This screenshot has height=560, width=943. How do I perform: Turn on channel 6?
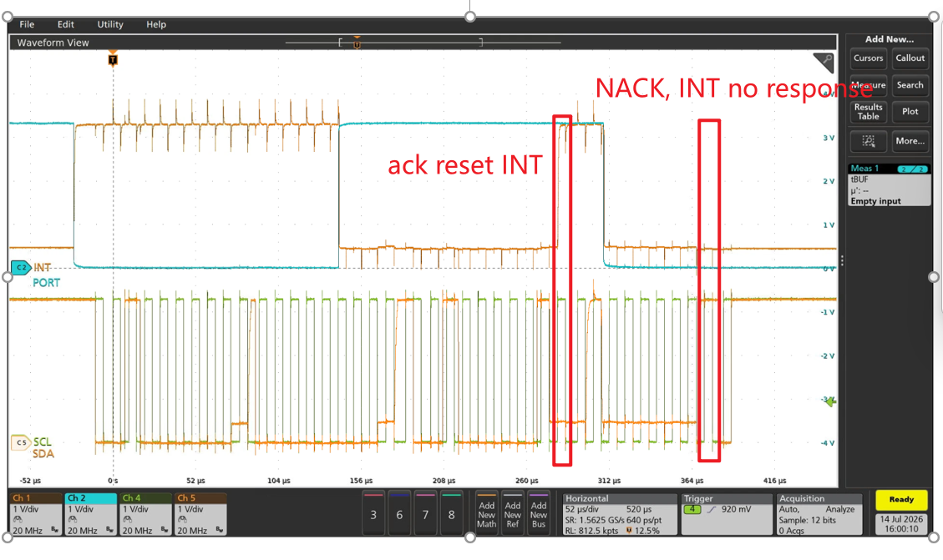pyautogui.click(x=399, y=514)
